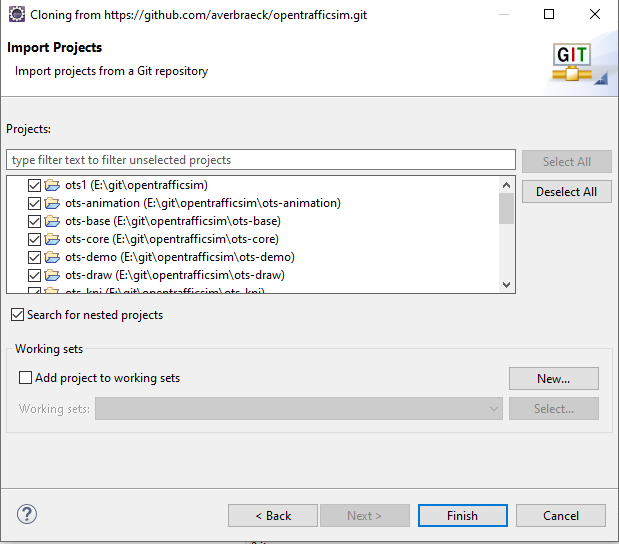Click the ots-demo folder icon
The image size is (619, 544).
[52, 257]
